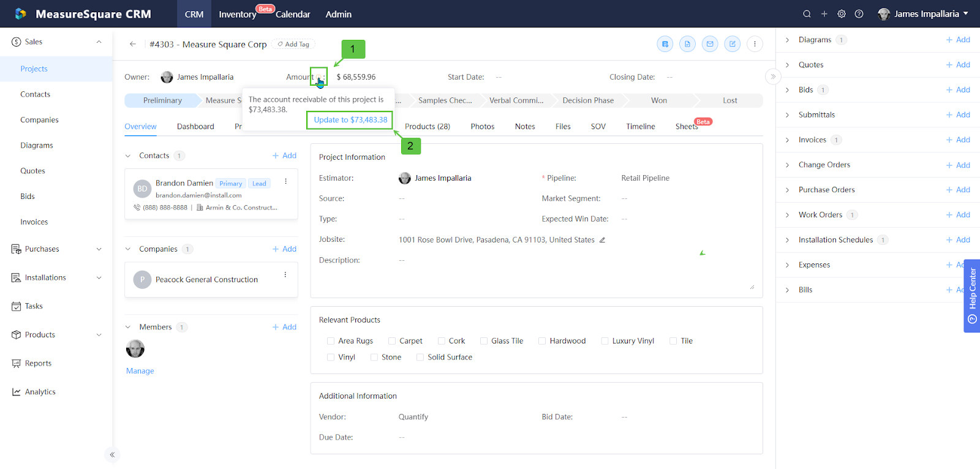The image size is (980, 469).
Task: Click Manage under Members
Action: pos(140,371)
